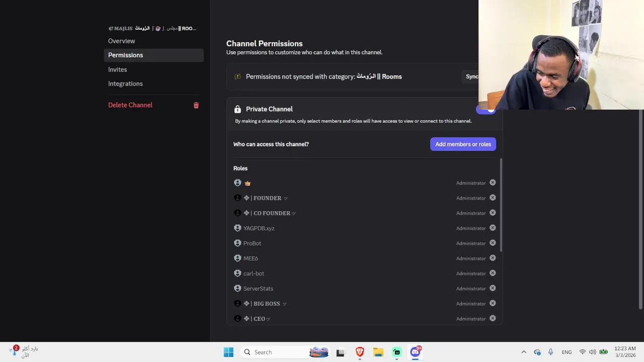
Task: Select the Permissions settings tab
Action: click(x=153, y=55)
